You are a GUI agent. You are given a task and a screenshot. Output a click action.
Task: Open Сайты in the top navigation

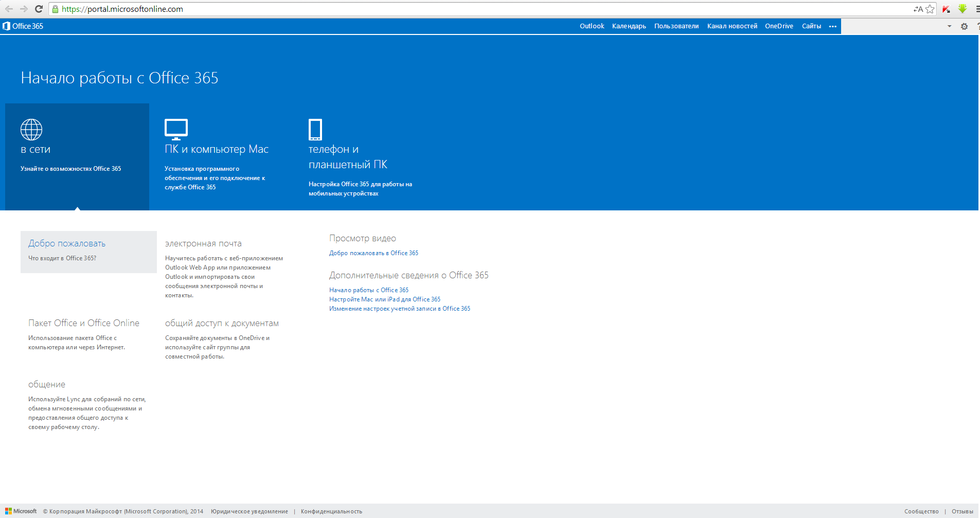pos(811,26)
